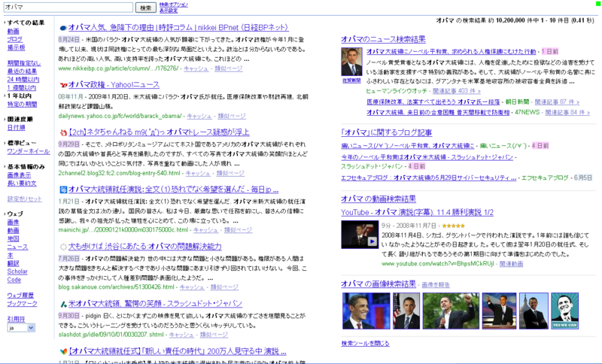Image resolution: width=602 pixels, height=364 pixels.
Task: Click 検索ツールを閉じる link
Action: (x=365, y=344)
